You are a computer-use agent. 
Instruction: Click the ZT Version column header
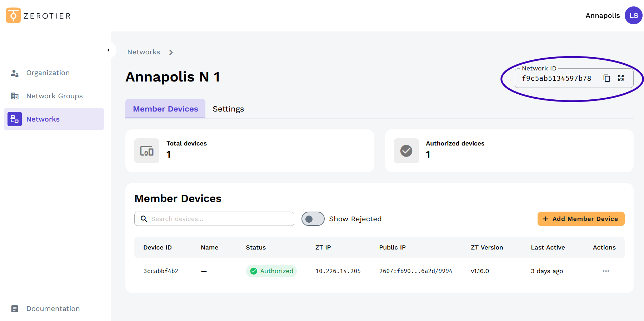click(x=487, y=247)
